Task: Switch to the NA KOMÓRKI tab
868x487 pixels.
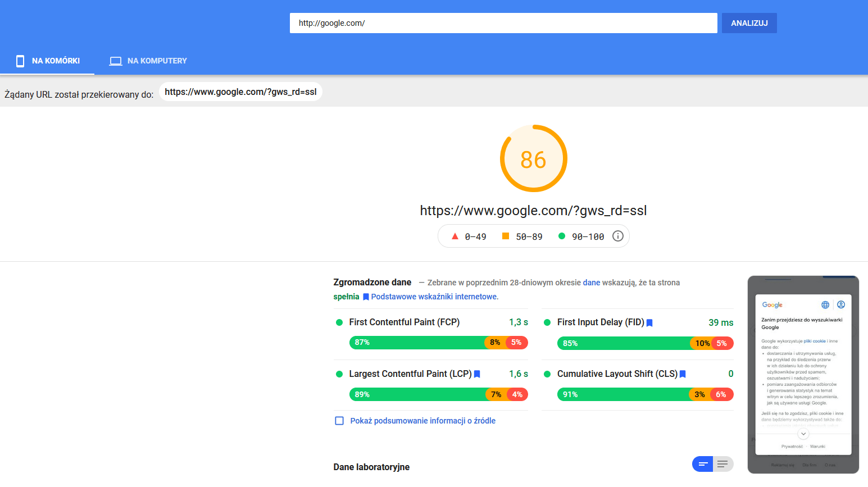Action: pyautogui.click(x=47, y=61)
